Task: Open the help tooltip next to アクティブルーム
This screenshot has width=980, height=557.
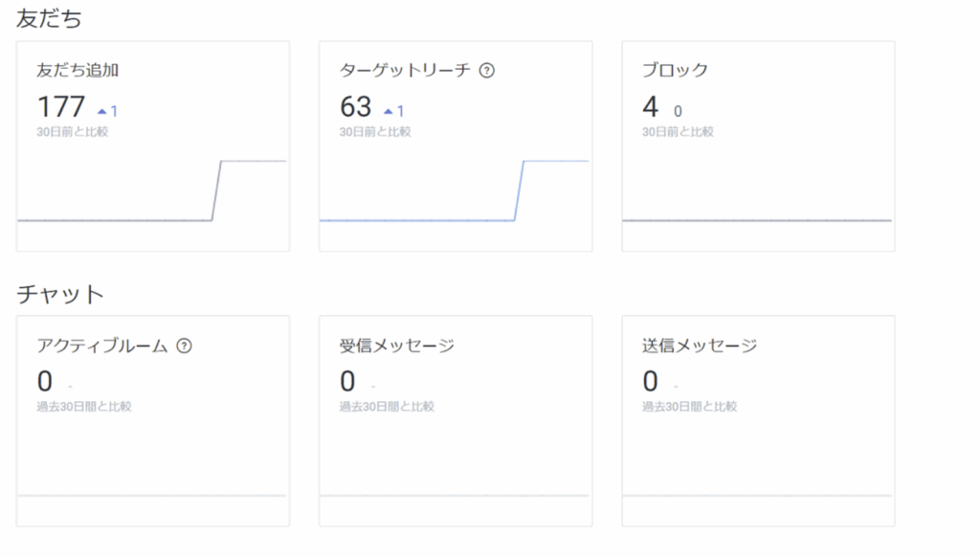Action: (x=185, y=345)
